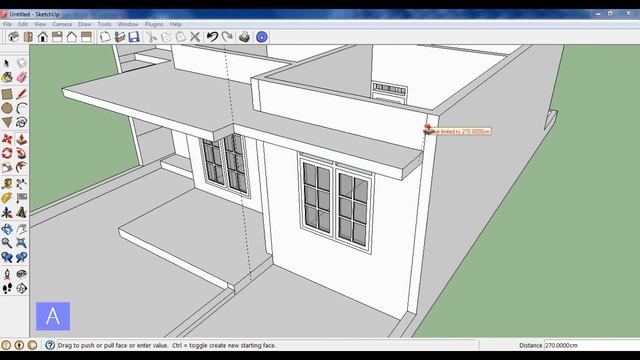Screen dimensions: 640x360
Task: Open the Plugins menu
Action: click(x=154, y=24)
